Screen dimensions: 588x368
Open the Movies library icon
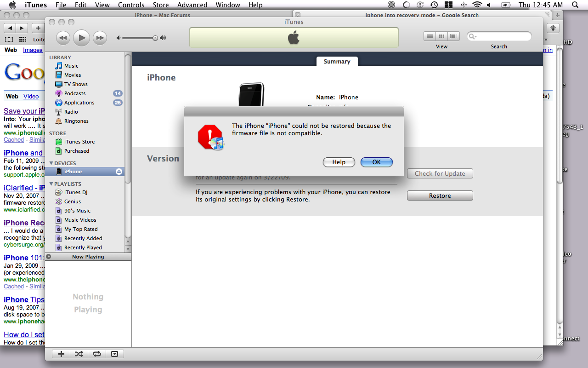click(59, 75)
